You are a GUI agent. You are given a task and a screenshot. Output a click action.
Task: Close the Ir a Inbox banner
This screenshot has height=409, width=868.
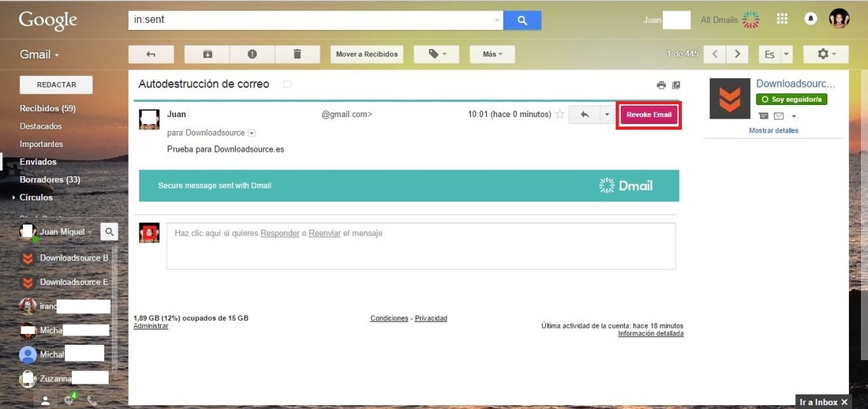click(x=844, y=402)
